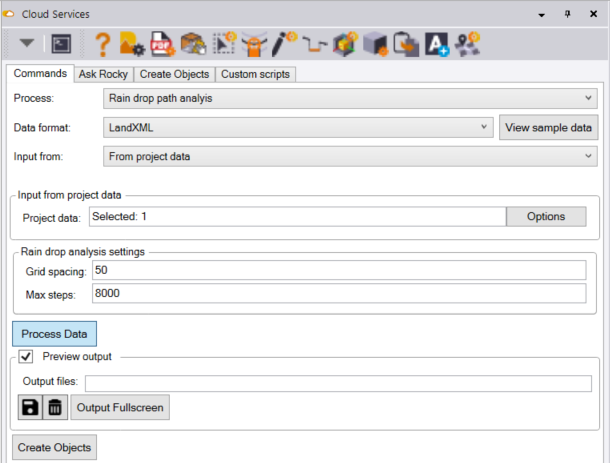Viewport: 610px width, 463px height.
Task: Open the Input from dropdown
Action: pyautogui.click(x=350, y=156)
